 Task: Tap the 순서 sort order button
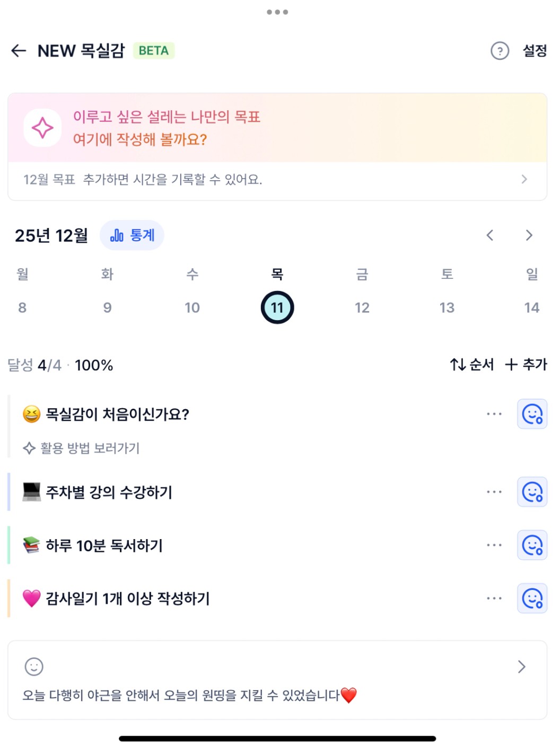[x=472, y=365]
